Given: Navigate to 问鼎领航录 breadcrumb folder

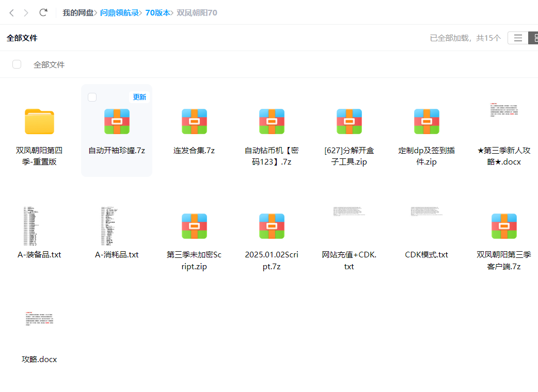Looking at the screenshot, I should (119, 12).
